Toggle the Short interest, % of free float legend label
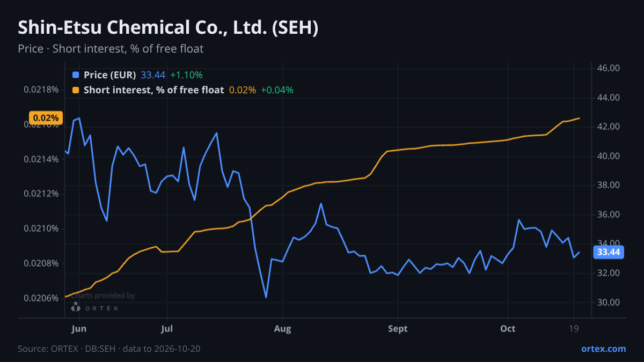Image resolution: width=644 pixels, height=362 pixels. tap(153, 90)
